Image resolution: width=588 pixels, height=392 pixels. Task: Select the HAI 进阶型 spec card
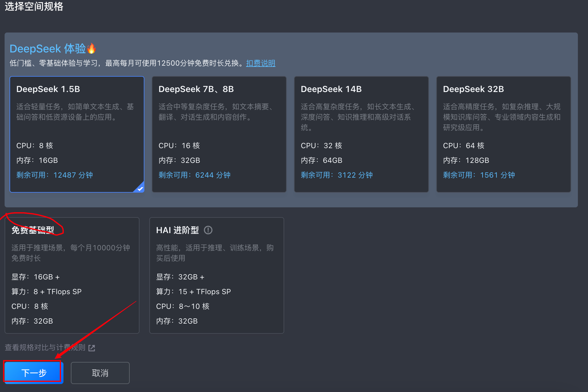point(216,275)
